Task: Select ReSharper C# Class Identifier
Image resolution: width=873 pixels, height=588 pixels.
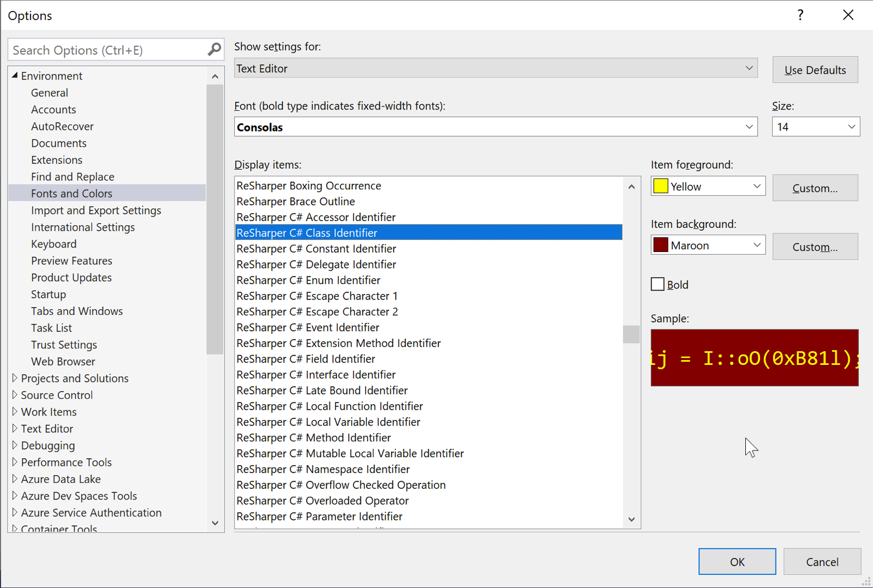Action: pos(429,232)
